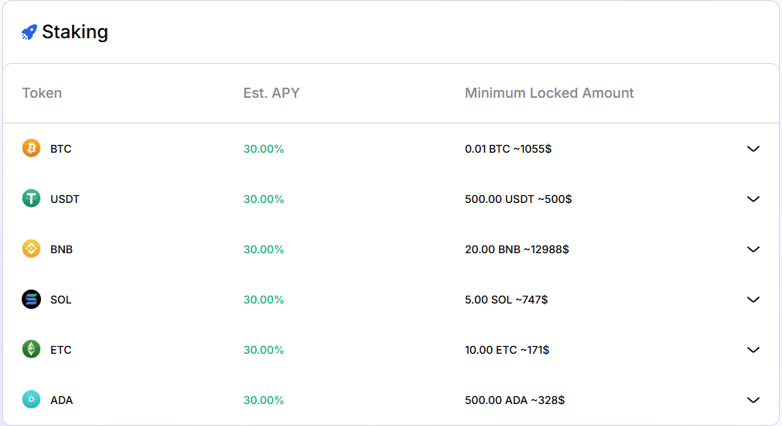Expand the BNB staking row chevron

pos(753,249)
